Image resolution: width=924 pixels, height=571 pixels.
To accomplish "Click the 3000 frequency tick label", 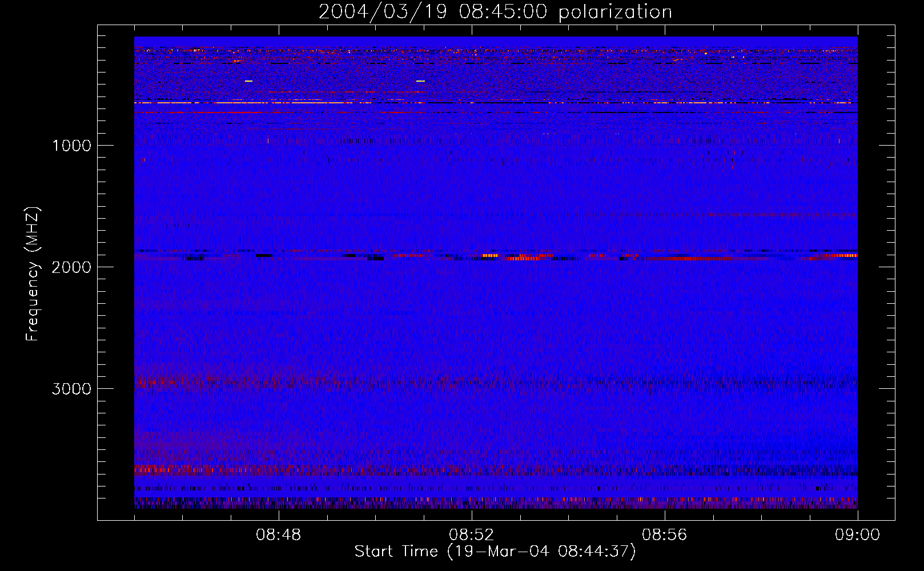I will pos(71,389).
